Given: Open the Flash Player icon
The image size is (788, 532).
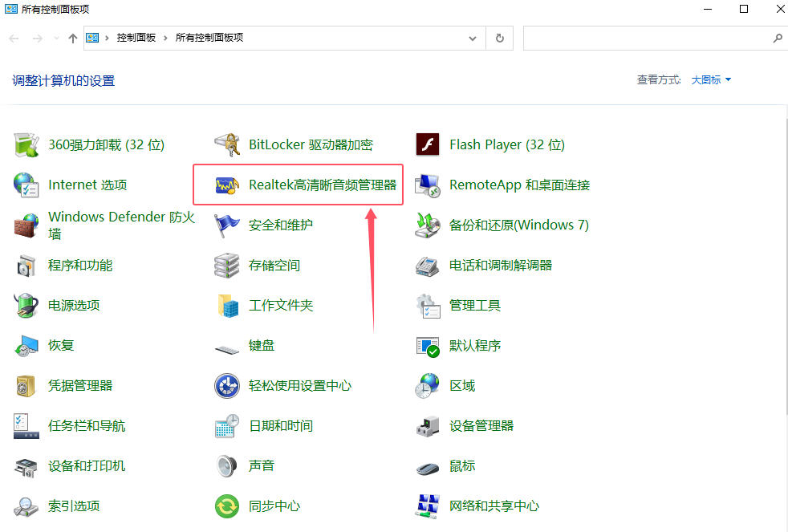Looking at the screenshot, I should click(x=428, y=144).
